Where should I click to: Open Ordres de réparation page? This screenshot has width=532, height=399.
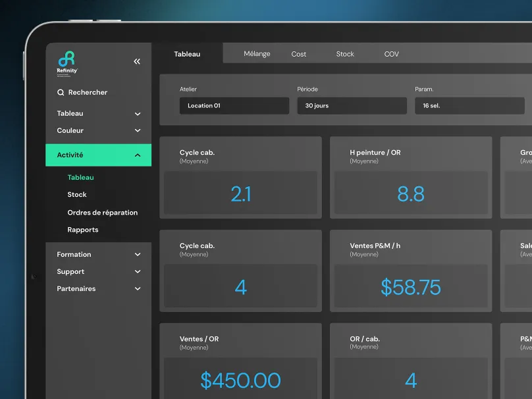click(102, 213)
